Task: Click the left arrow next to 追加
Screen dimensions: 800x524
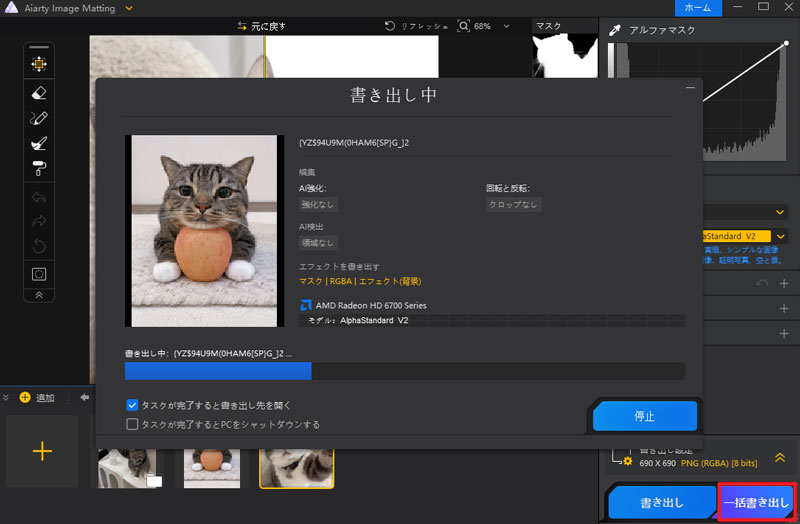Action: 85,397
